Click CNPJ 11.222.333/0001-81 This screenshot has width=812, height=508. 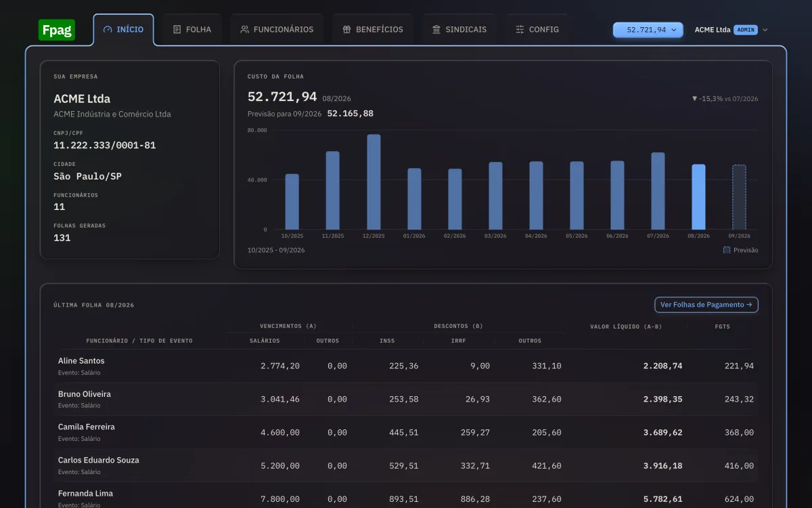[105, 146]
